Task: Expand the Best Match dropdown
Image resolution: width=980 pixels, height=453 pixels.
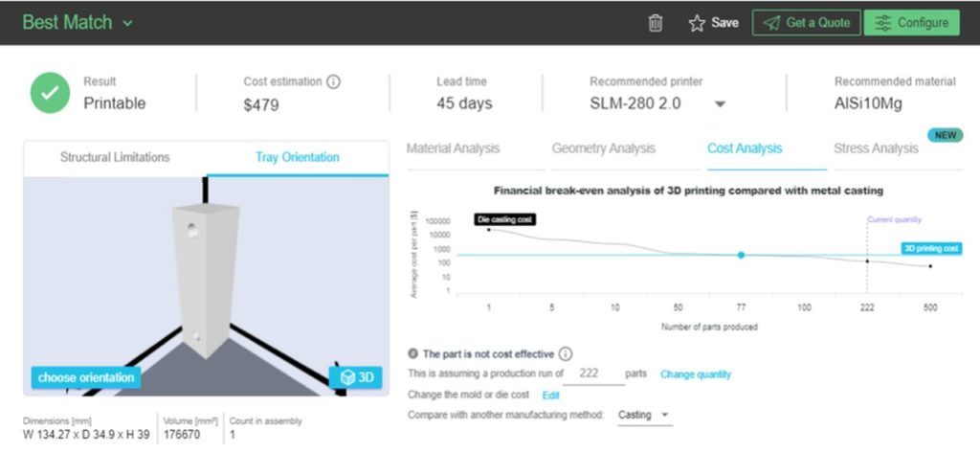Action: [x=128, y=23]
